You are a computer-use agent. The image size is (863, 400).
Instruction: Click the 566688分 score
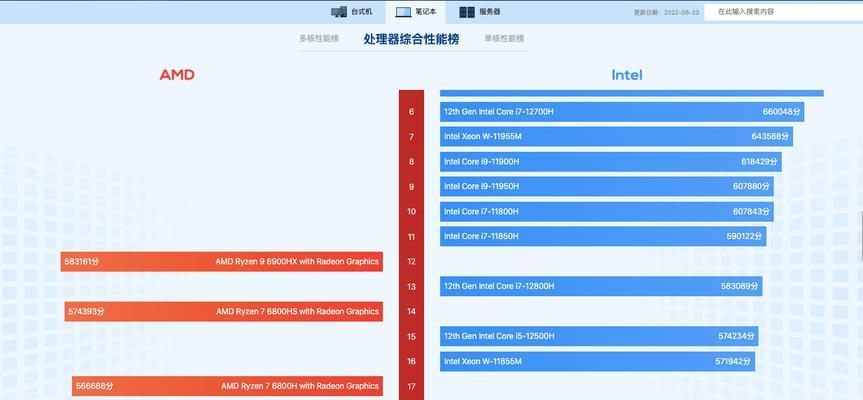(94, 386)
